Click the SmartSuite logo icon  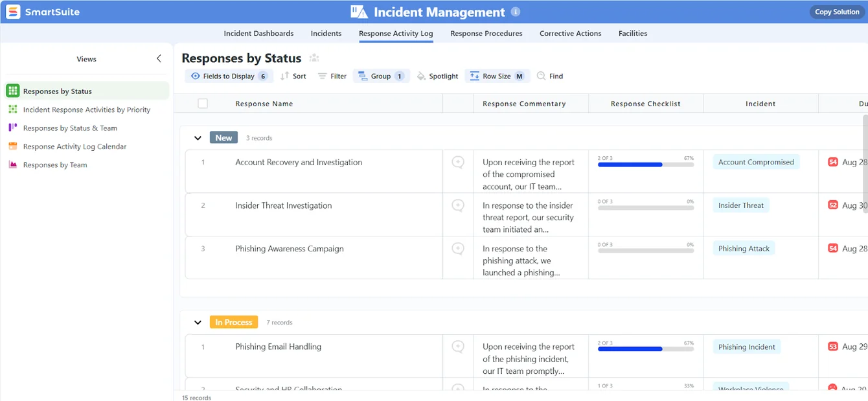tap(13, 12)
